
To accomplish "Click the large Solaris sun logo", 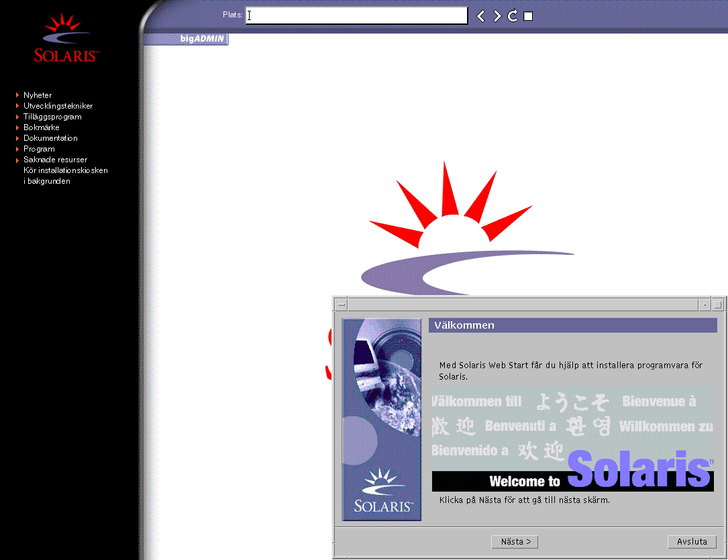I will pos(466,228).
